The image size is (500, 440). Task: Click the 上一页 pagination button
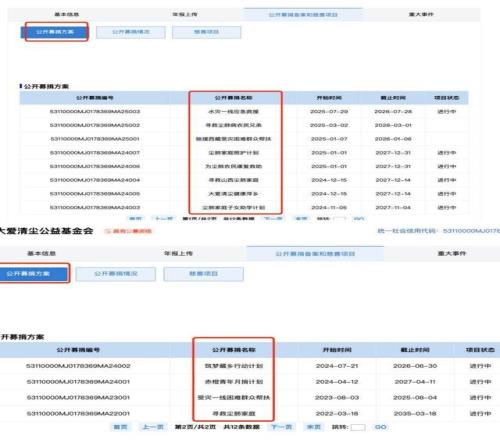pyautogui.click(x=153, y=427)
